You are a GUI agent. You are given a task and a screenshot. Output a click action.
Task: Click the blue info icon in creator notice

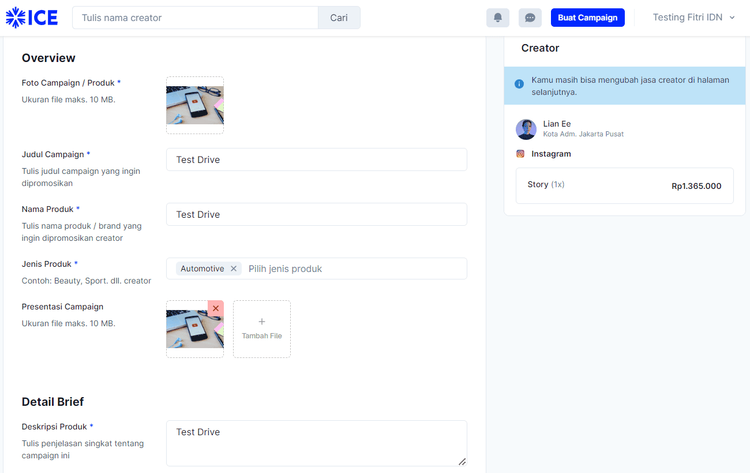pyautogui.click(x=519, y=85)
